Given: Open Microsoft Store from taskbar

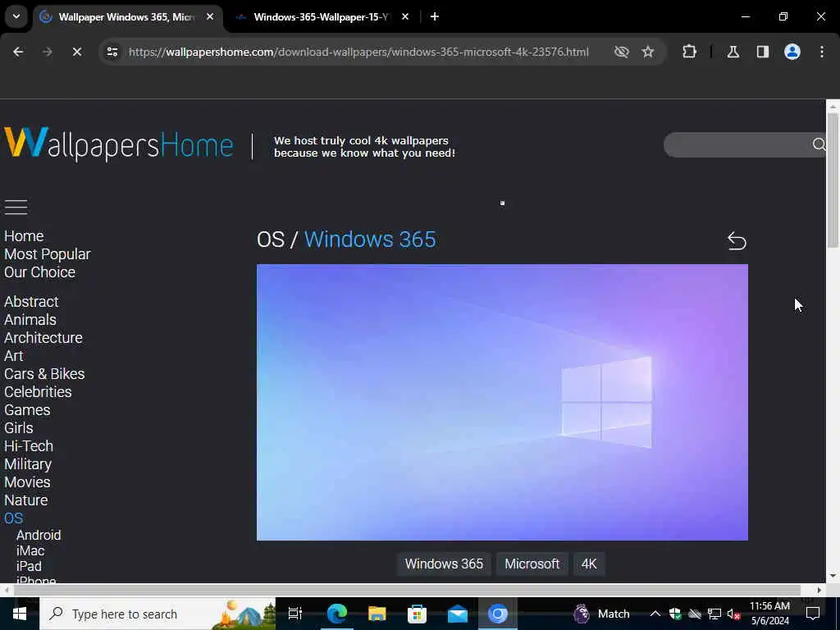Looking at the screenshot, I should pyautogui.click(x=418, y=614).
